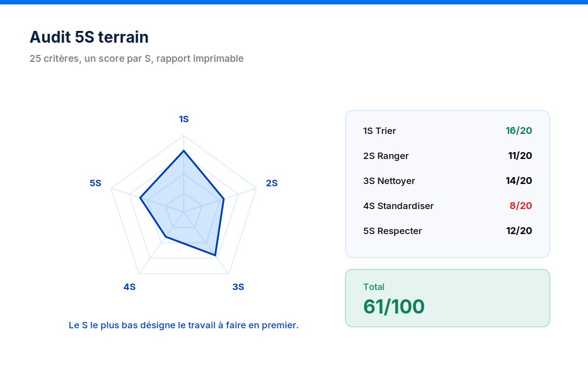
Task: Click the 1S axis label on radar
Action: (184, 119)
